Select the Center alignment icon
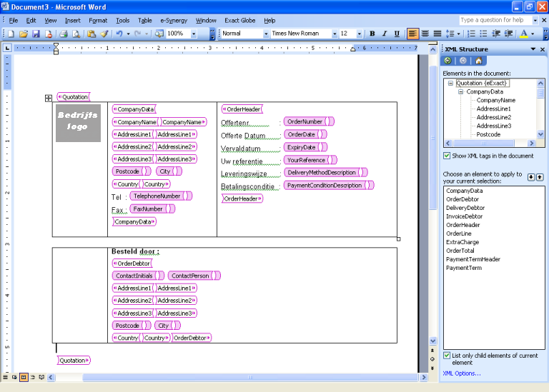Screen dimensions: 549x392 tap(426, 34)
